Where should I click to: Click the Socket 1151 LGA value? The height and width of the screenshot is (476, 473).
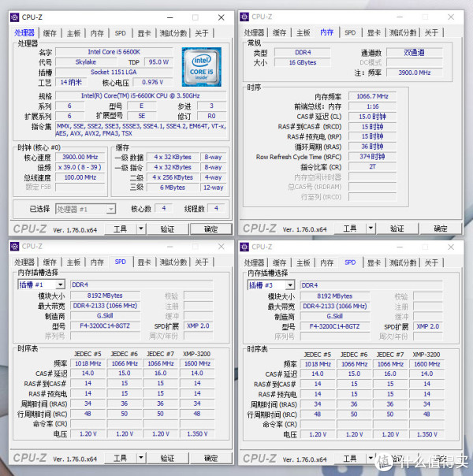click(114, 72)
